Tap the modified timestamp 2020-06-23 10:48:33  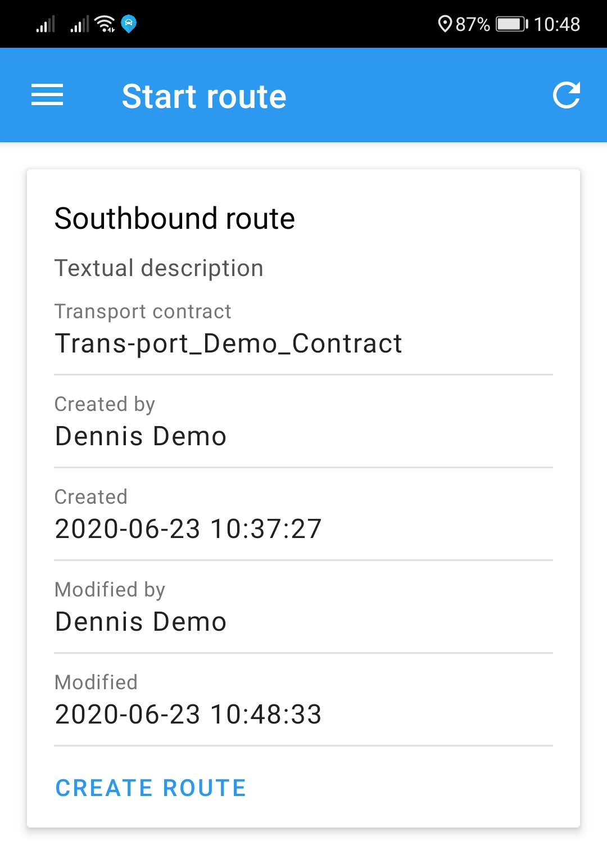pos(188,715)
